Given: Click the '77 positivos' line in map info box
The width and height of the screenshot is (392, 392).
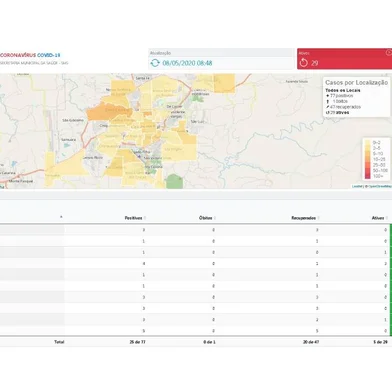Looking at the screenshot, I should pos(340,96).
